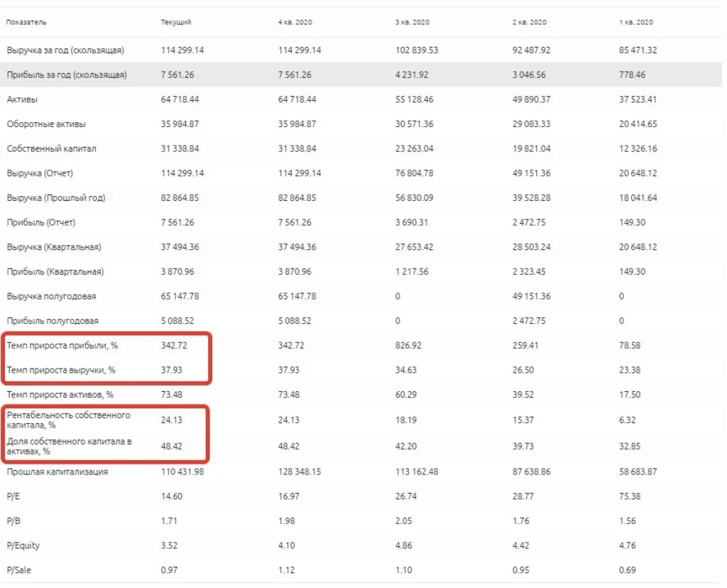Image resolution: width=727 pixels, height=588 pixels.
Task: Select the '1 кв. 2020' column header
Action: (x=635, y=22)
